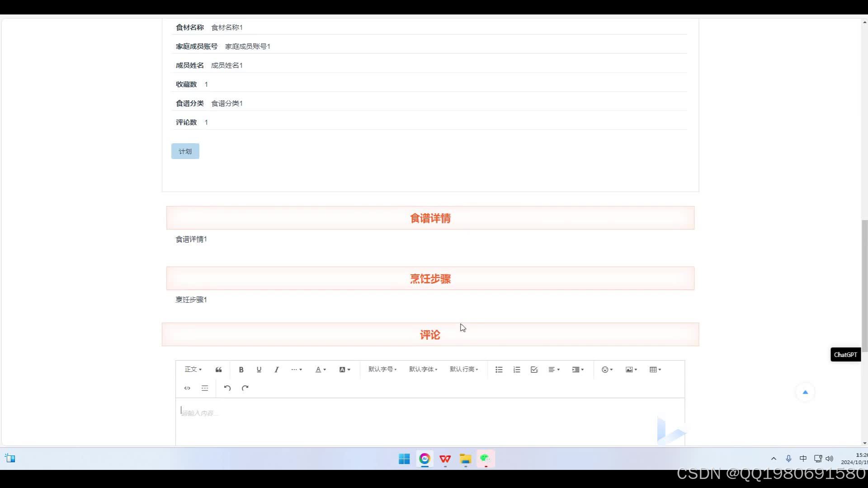
Task: Undo the last editor action
Action: [x=227, y=388]
